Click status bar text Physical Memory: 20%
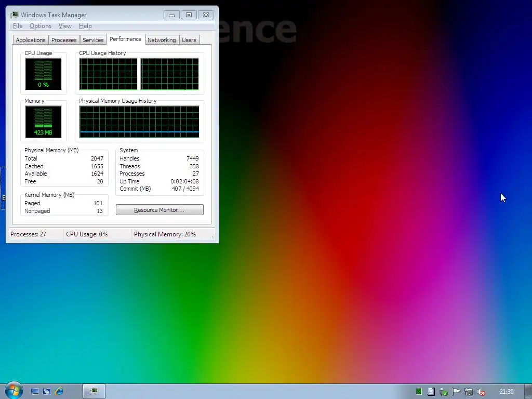 pyautogui.click(x=165, y=234)
